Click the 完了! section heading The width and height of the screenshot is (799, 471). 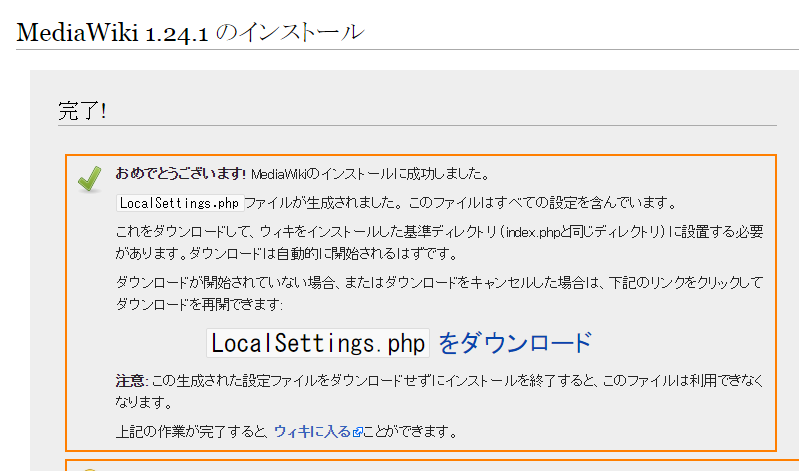point(82,111)
